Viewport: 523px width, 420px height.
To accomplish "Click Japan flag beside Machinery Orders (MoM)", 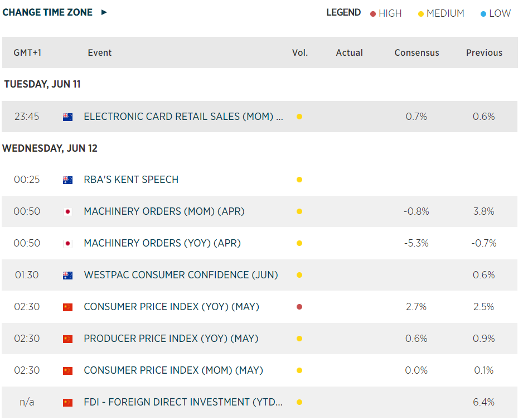I will 67,212.
